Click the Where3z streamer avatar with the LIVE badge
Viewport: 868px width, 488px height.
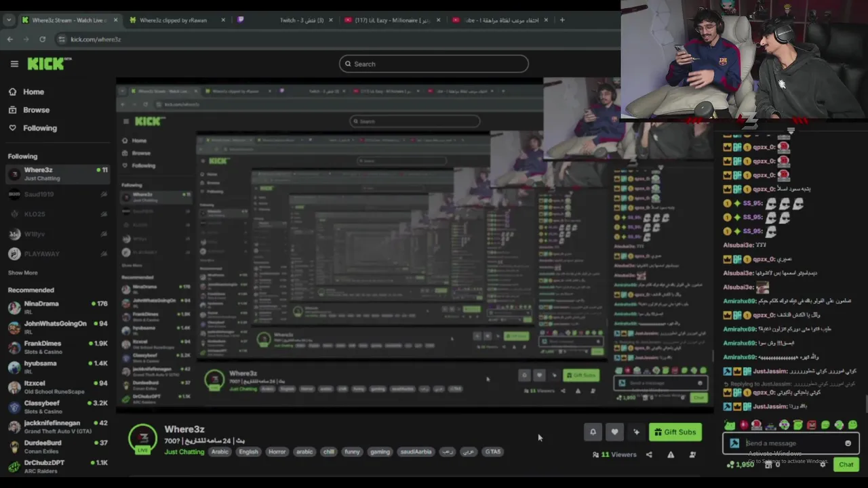143,439
